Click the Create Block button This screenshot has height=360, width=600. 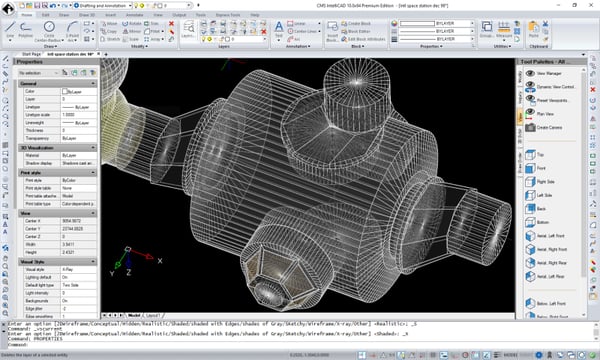coord(356,23)
